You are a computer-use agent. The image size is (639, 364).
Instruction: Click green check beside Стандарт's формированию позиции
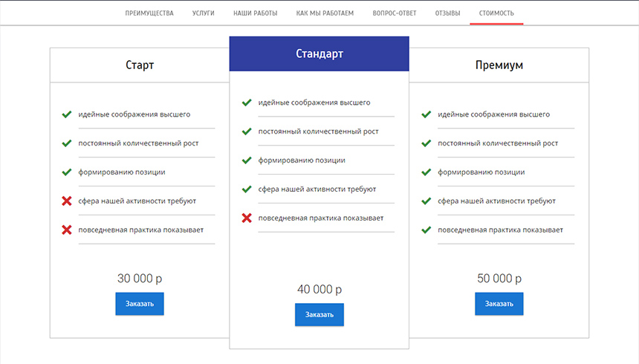246,160
